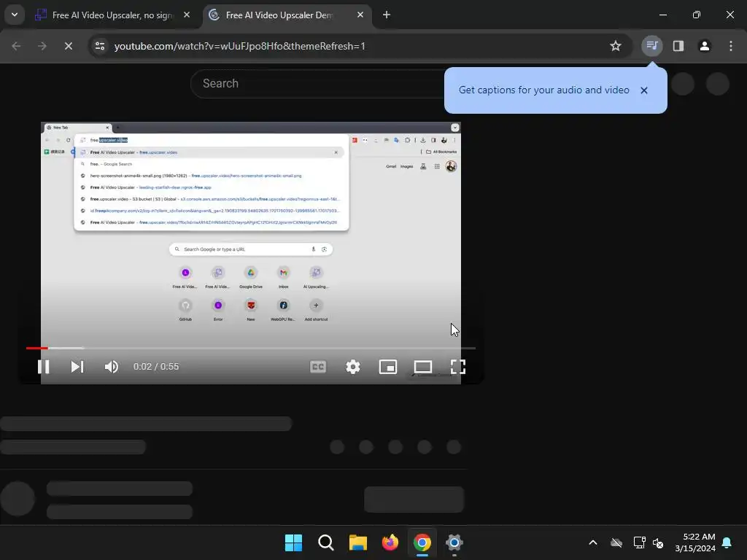The image size is (747, 560).
Task: Close the active YouTube tab
Action: coord(360,15)
